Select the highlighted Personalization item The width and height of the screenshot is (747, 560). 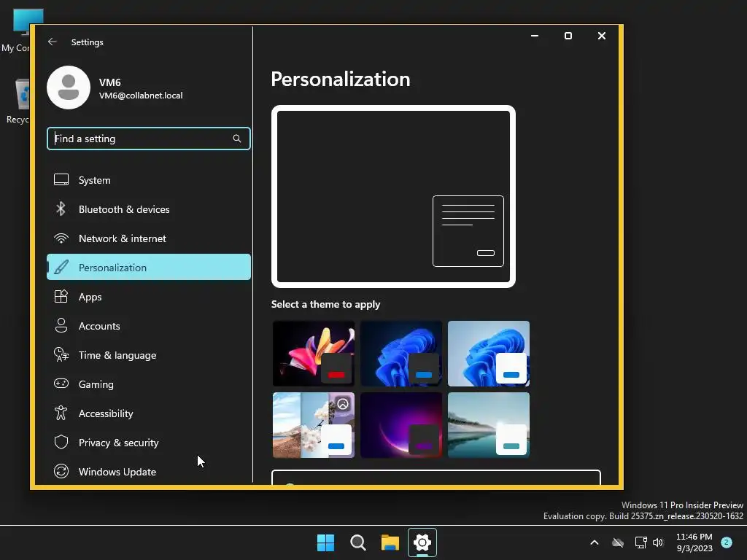point(149,267)
